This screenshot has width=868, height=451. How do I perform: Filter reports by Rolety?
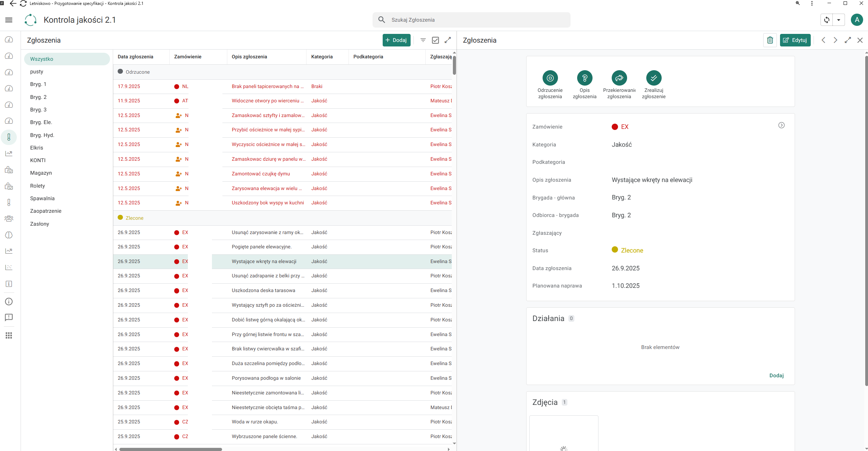click(x=67, y=186)
